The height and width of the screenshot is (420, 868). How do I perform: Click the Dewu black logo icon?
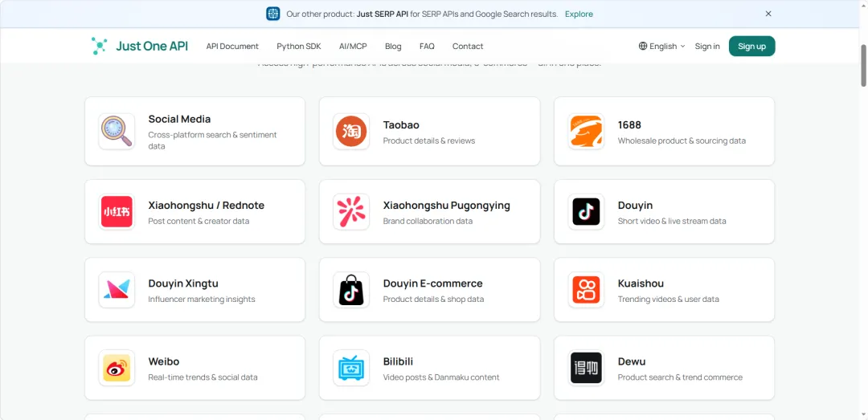tap(586, 368)
